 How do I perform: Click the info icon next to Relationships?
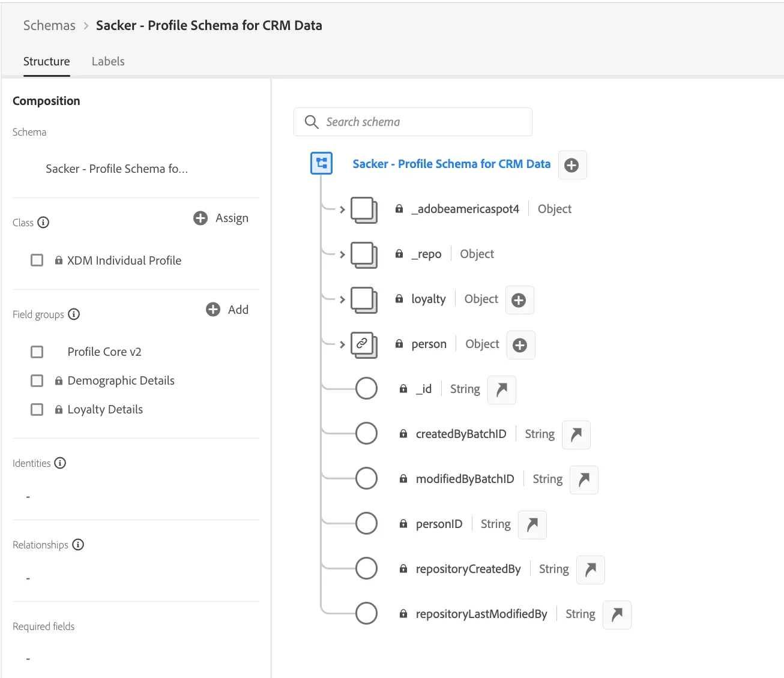pos(78,545)
